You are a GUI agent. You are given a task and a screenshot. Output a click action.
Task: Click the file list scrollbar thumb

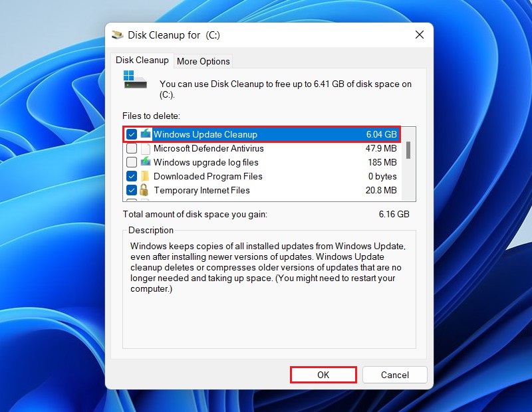[408, 150]
